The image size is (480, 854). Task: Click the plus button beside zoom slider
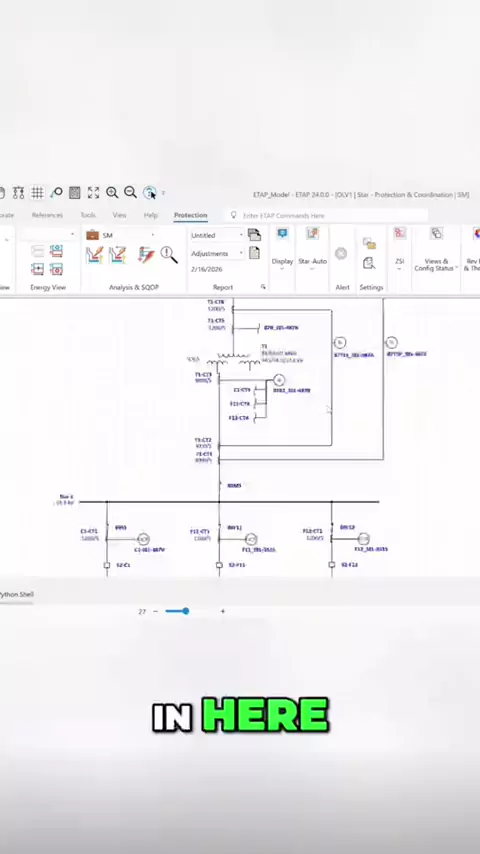coord(222,611)
